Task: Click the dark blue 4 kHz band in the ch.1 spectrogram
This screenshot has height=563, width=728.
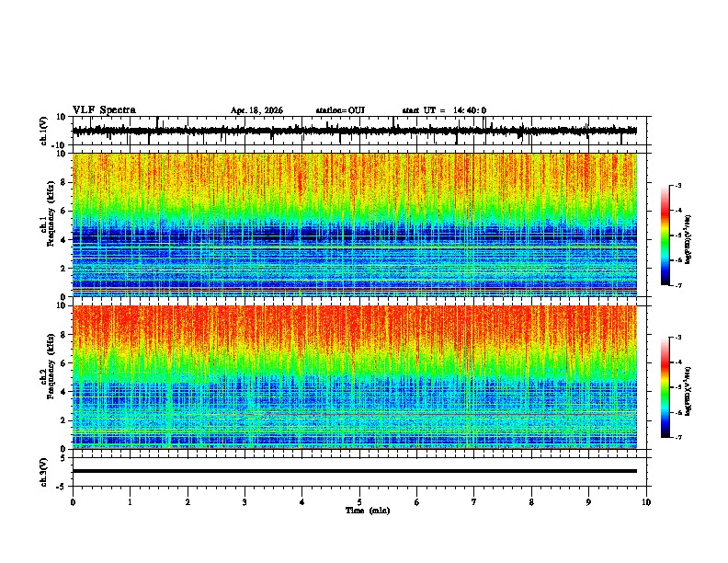Action: point(355,237)
